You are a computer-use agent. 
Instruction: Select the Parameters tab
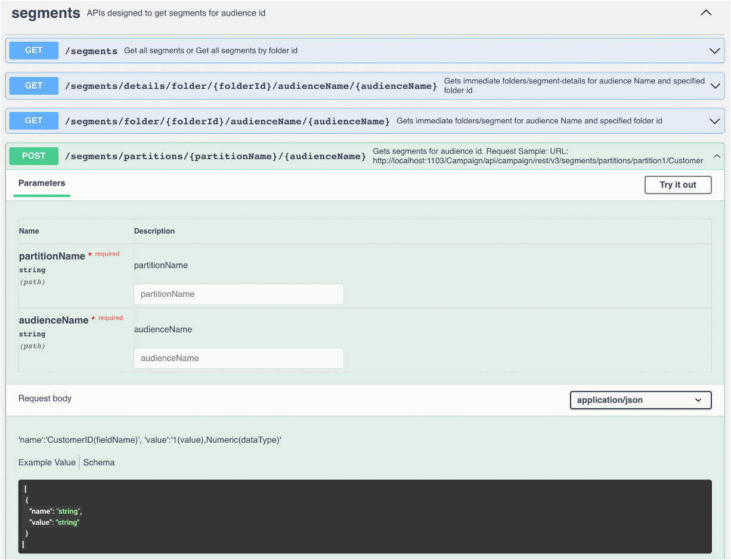coord(42,183)
